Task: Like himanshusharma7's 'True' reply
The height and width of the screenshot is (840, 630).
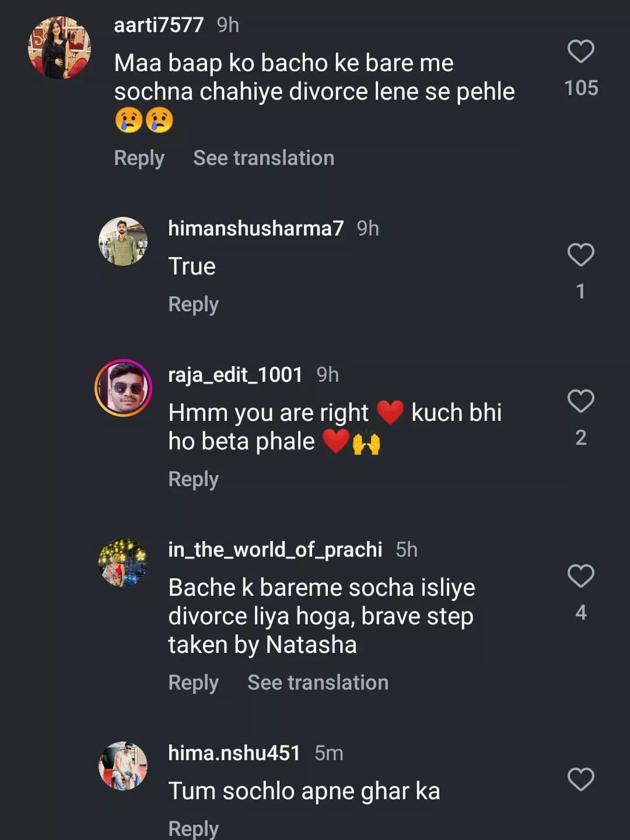Action: [580, 255]
